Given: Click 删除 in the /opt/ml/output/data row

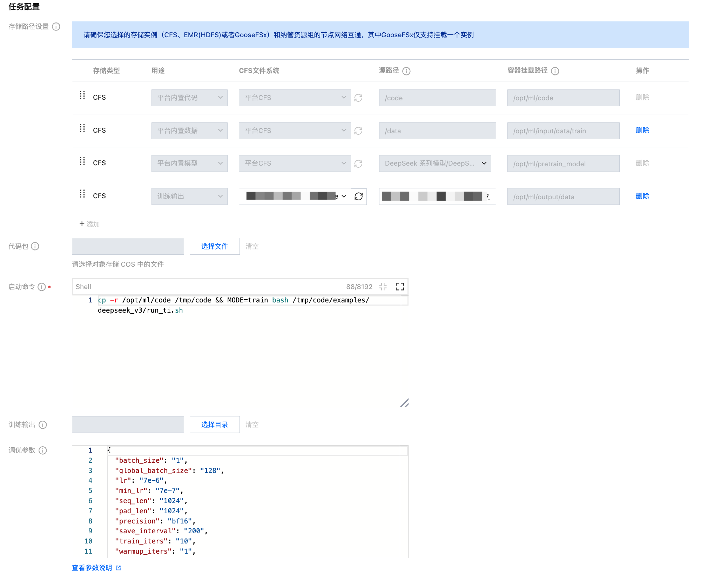Looking at the screenshot, I should (642, 196).
